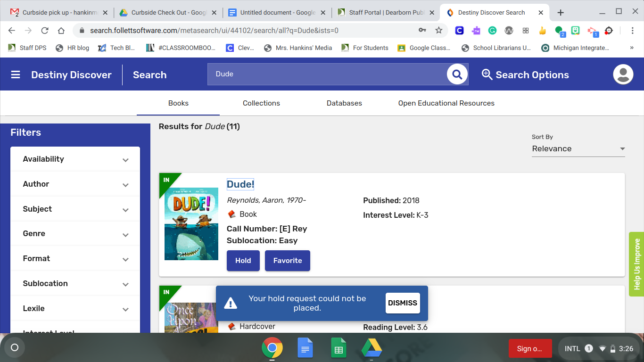The width and height of the screenshot is (644, 362).
Task: Open the Sort By Relevance dropdown
Action: [578, 148]
